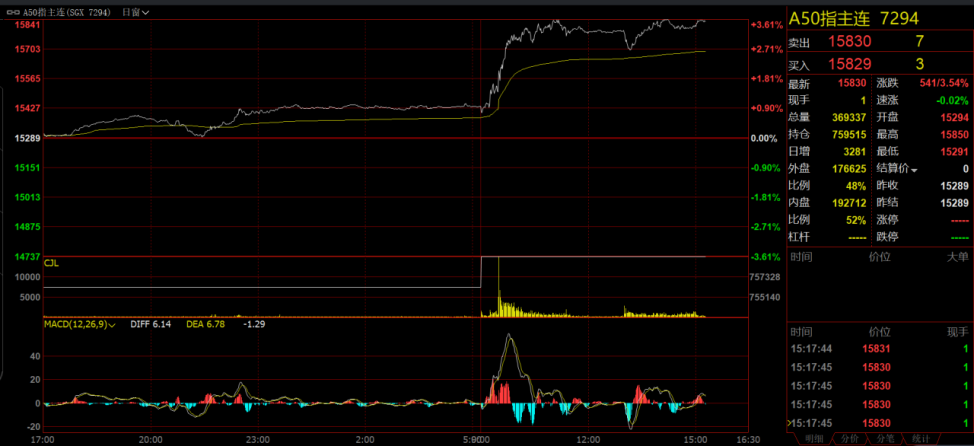975x446 pixels.
Task: Click the 开盘 value 15294
Action: click(954, 117)
